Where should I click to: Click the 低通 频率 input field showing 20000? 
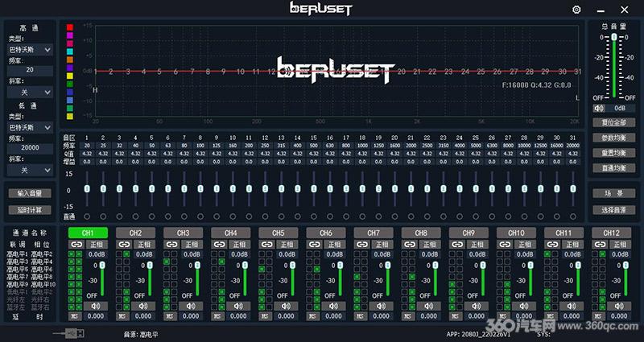click(x=30, y=148)
